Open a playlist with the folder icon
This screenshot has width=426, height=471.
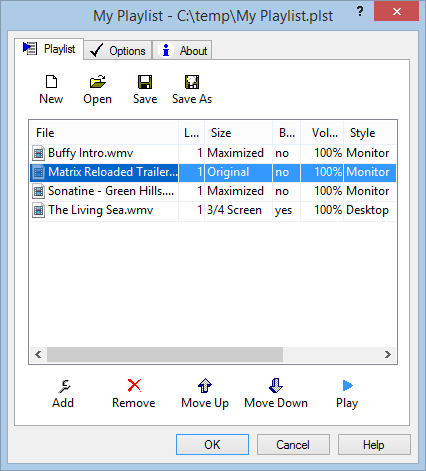coord(97,82)
